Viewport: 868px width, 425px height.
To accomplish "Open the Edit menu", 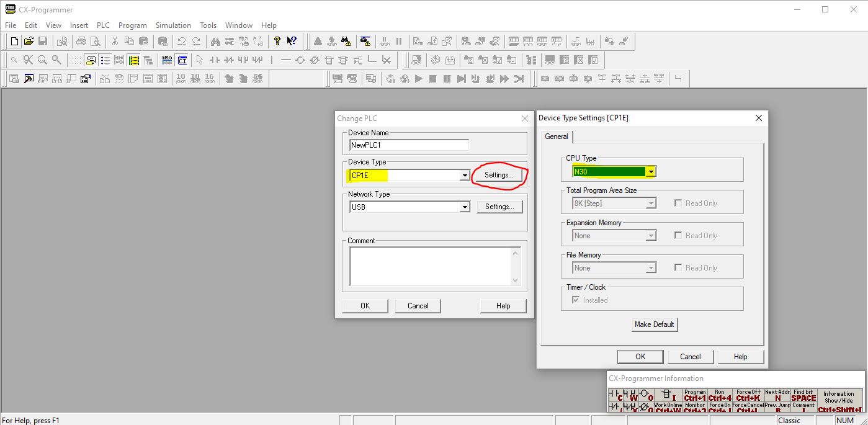I will coord(31,25).
